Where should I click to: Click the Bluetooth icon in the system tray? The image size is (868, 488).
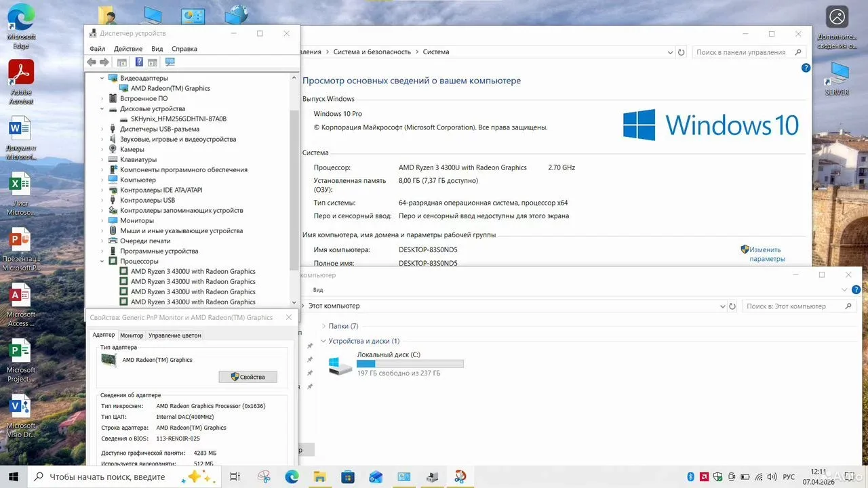[690, 476]
